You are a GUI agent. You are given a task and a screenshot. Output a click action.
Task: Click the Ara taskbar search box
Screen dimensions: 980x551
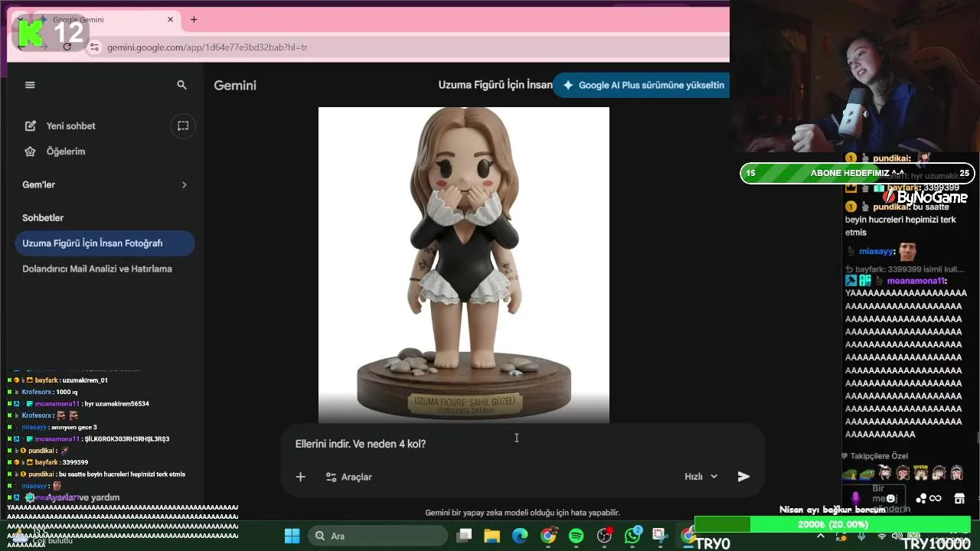377,536
